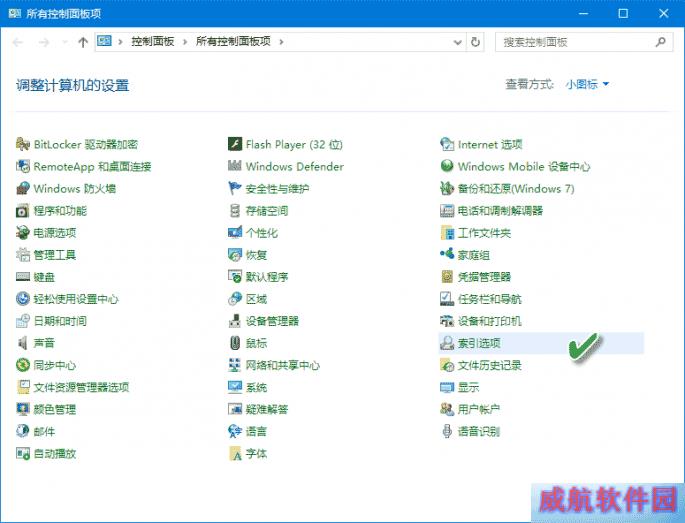Open the 电话和调制解调器 link
The width and height of the screenshot is (685, 523).
(x=500, y=211)
